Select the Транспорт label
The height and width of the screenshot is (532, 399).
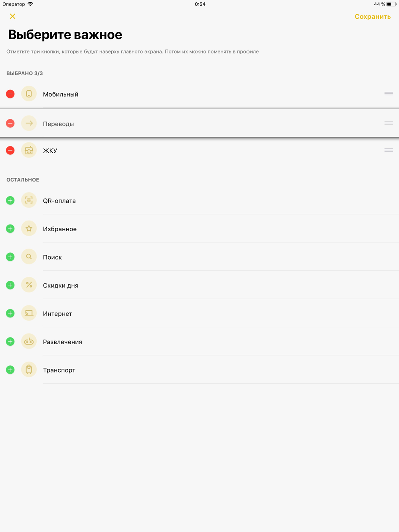point(59,370)
